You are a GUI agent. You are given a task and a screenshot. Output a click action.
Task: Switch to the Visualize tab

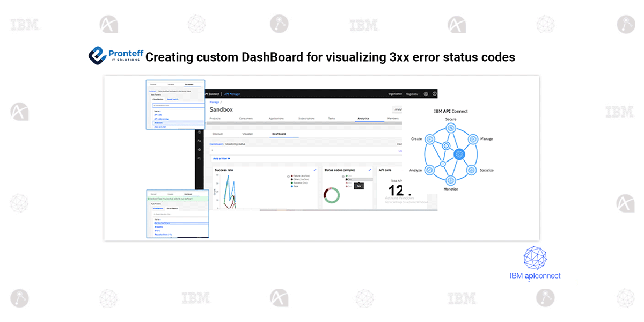pos(247,134)
